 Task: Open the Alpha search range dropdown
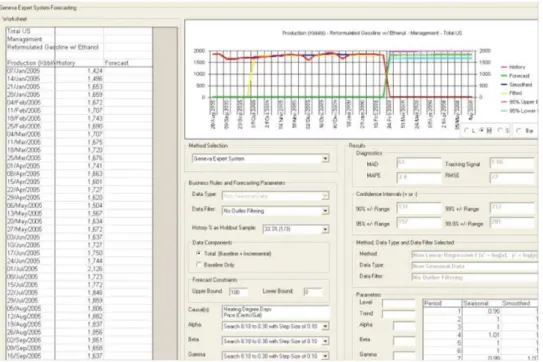click(325, 326)
